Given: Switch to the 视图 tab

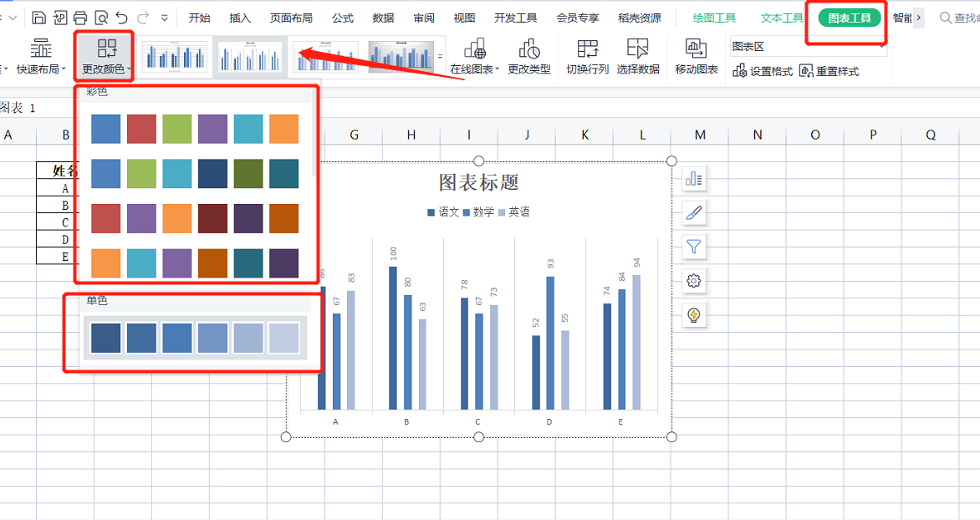Looking at the screenshot, I should pos(464,18).
